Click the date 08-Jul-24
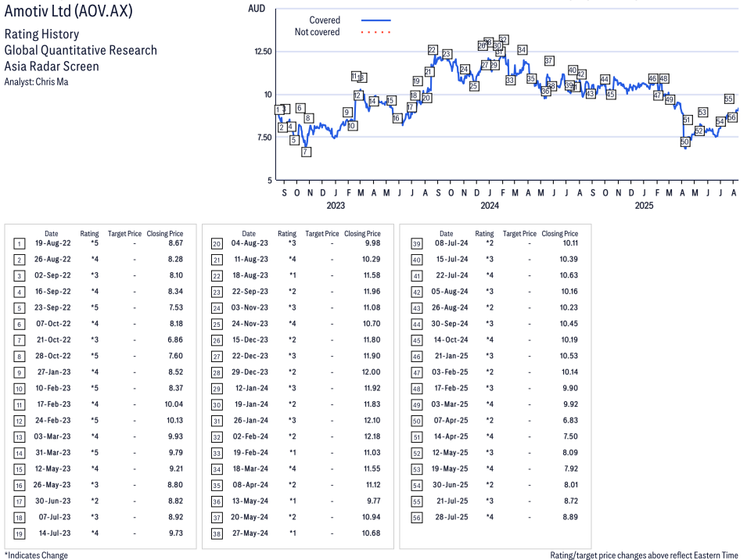747x560 pixels. (451, 243)
